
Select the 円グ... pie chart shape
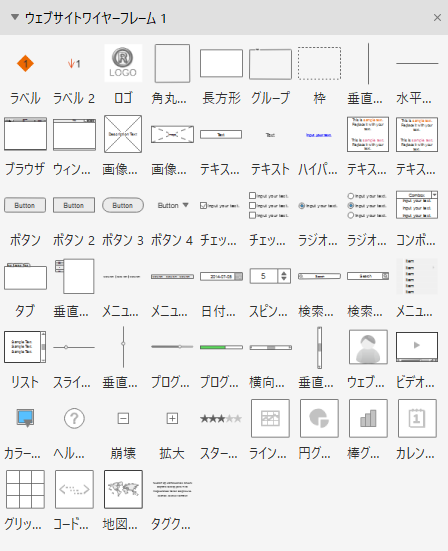319,418
